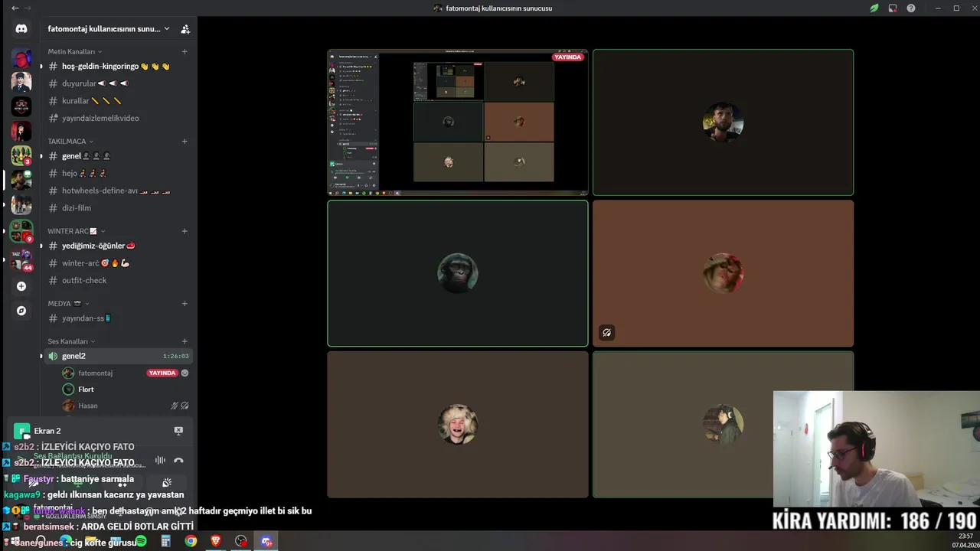Open hoş-geldin-kingoringo channel
The height and width of the screenshot is (551, 980).
tap(118, 67)
